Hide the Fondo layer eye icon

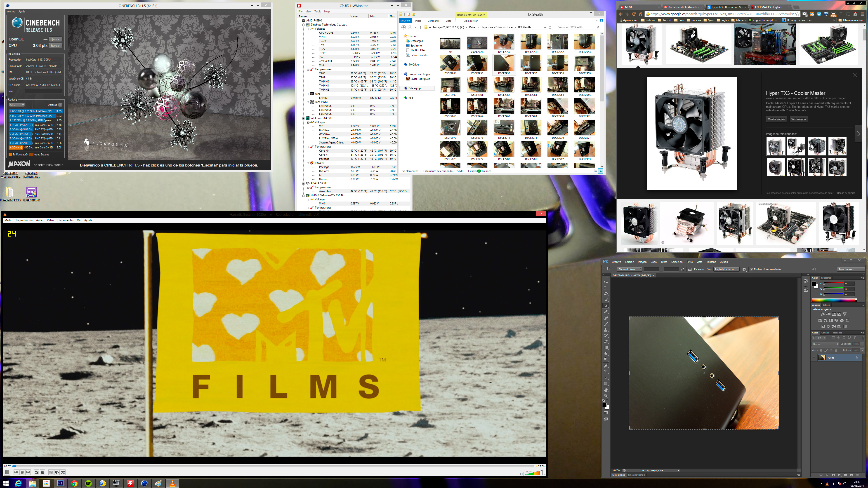pyautogui.click(x=814, y=358)
